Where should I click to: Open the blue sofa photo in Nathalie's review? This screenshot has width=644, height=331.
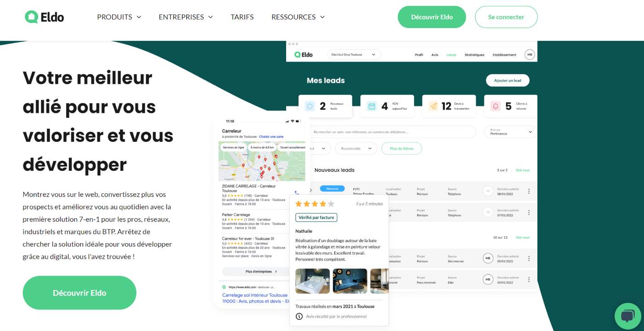tap(350, 281)
